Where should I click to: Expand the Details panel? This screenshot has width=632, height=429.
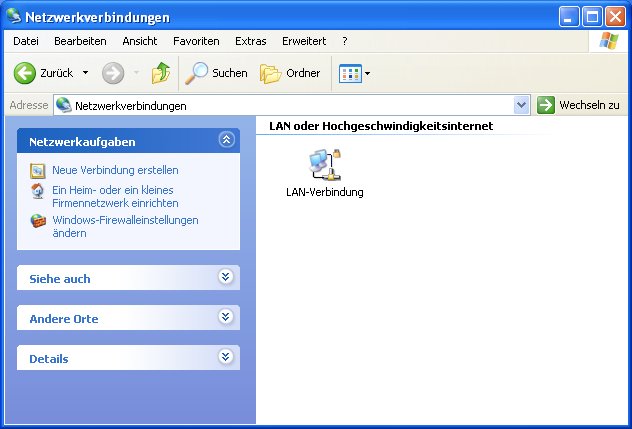tap(226, 356)
